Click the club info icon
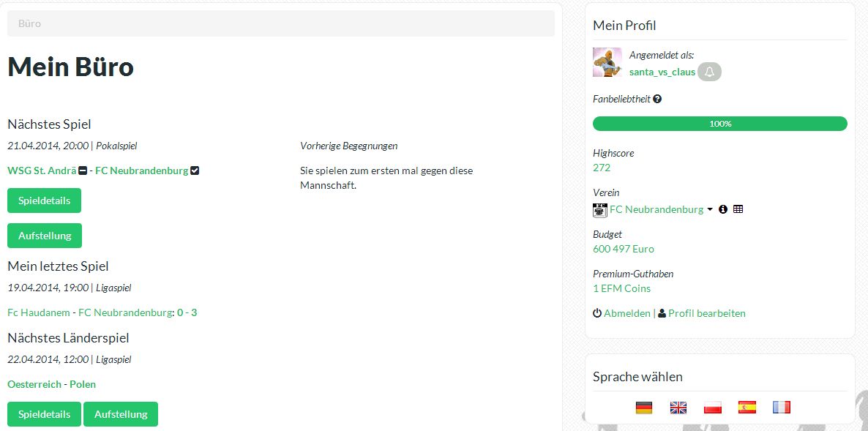The width and height of the screenshot is (868, 431). click(722, 209)
